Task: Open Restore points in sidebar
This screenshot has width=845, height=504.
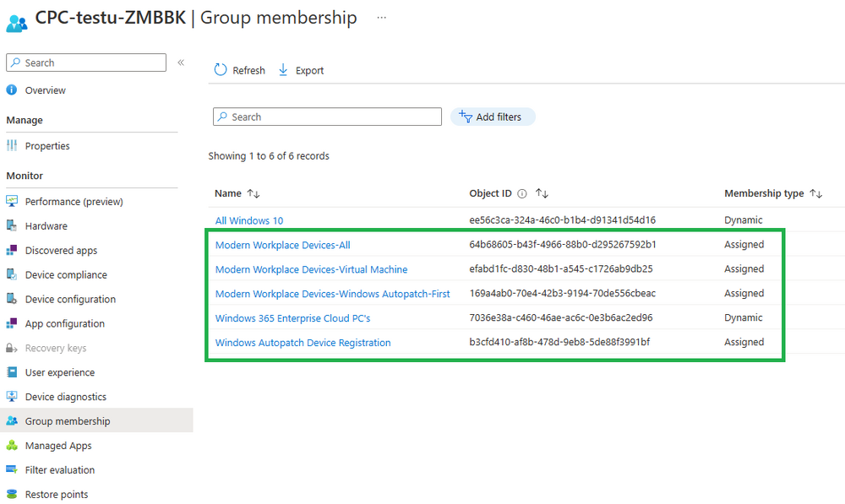Action: [57, 495]
